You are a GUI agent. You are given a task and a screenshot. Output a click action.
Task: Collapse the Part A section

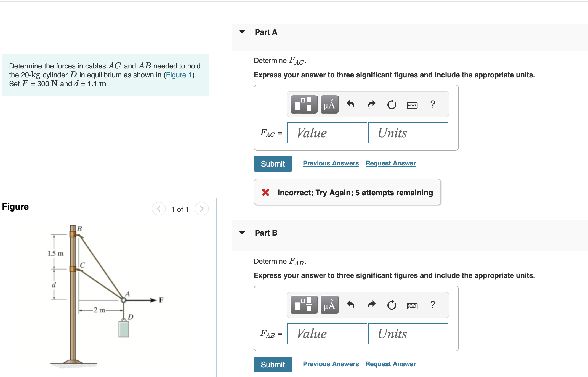click(x=242, y=32)
